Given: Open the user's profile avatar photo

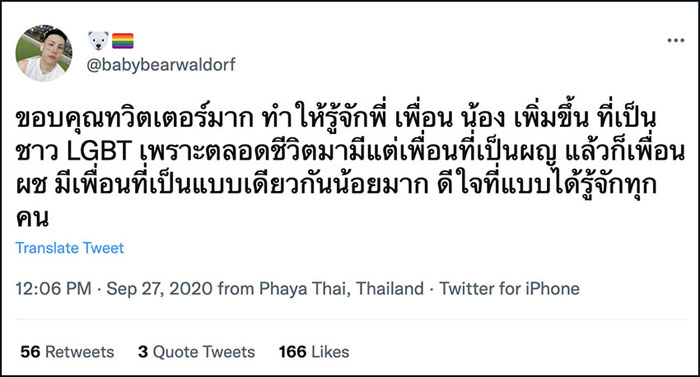Looking at the screenshot, I should 43,53.
